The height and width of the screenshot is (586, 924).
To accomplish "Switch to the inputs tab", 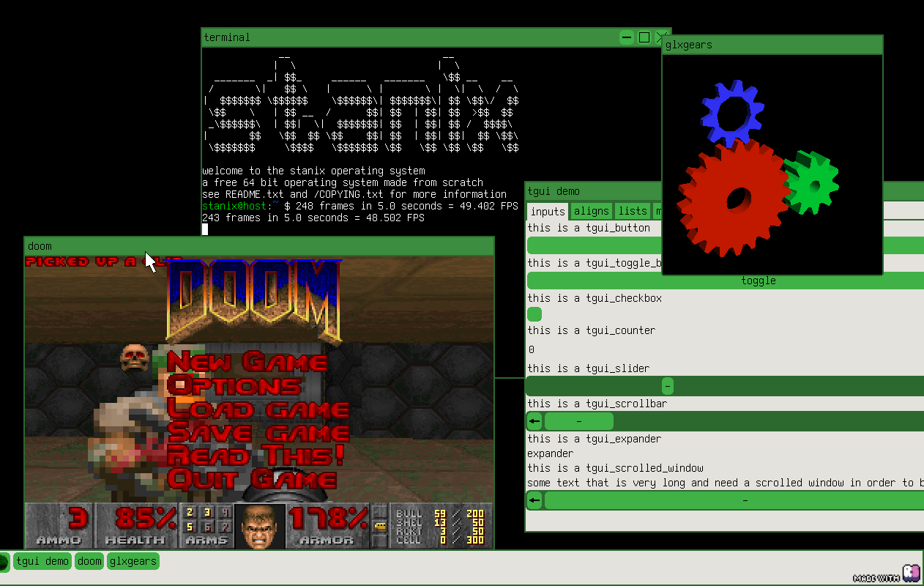I will click(x=548, y=212).
